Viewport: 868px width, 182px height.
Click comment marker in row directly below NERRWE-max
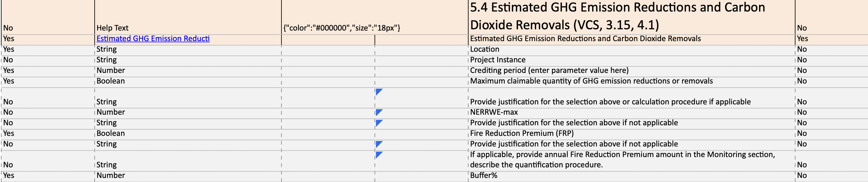point(379,123)
